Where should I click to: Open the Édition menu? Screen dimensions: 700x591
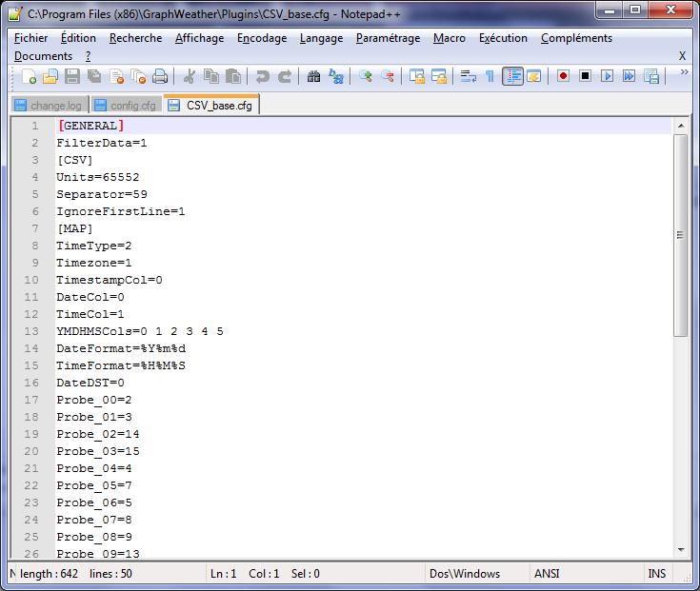78,38
